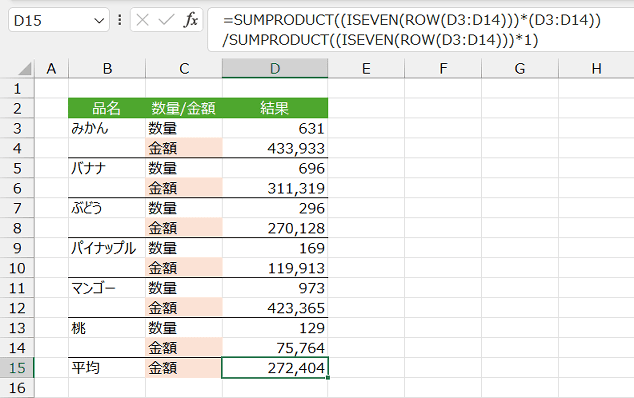Select the バナナ cell
Screen dimensions: 634x398
pyautogui.click(x=107, y=168)
